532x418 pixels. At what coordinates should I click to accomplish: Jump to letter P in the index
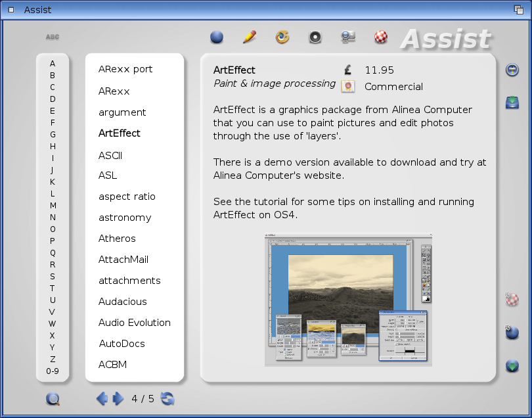pos(53,241)
